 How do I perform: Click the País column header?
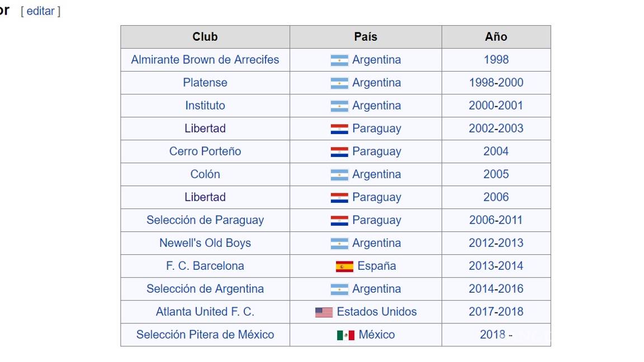coord(365,36)
